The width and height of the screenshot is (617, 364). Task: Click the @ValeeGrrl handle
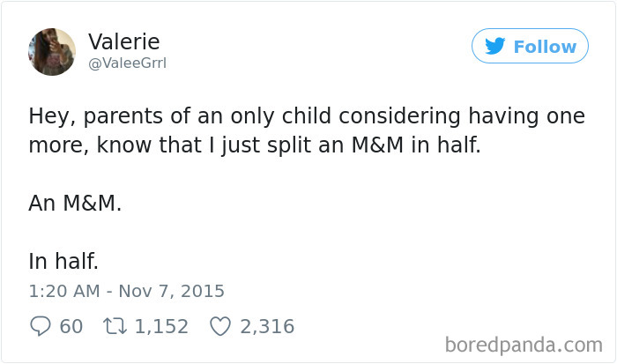[126, 63]
